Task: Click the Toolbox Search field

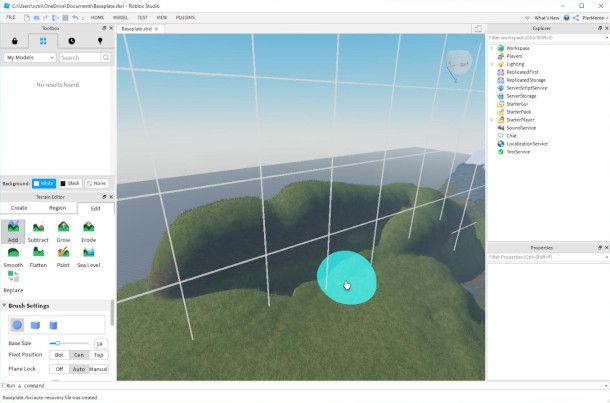Action: 80,58
